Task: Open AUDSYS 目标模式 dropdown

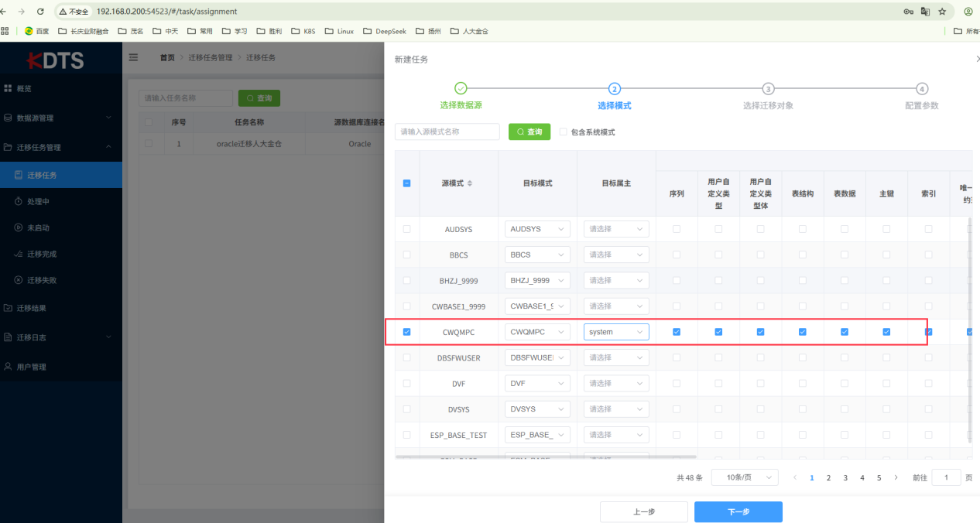Action: (537, 229)
